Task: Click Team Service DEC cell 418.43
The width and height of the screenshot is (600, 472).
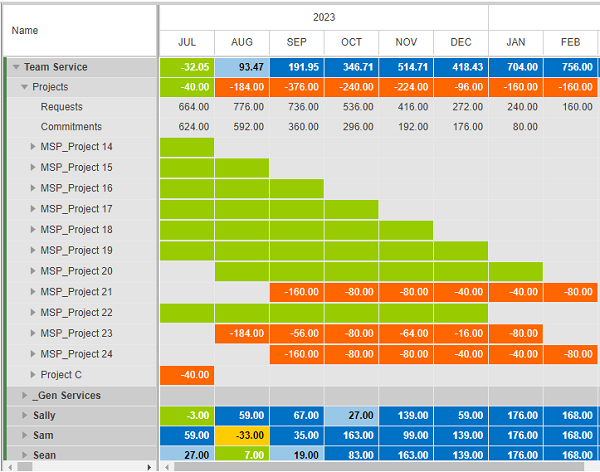Action: [x=461, y=67]
